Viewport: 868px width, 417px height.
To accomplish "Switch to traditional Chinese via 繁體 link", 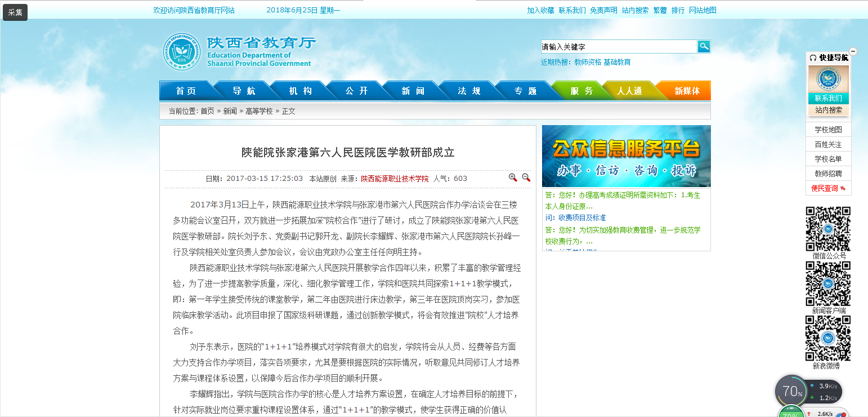I will [660, 10].
